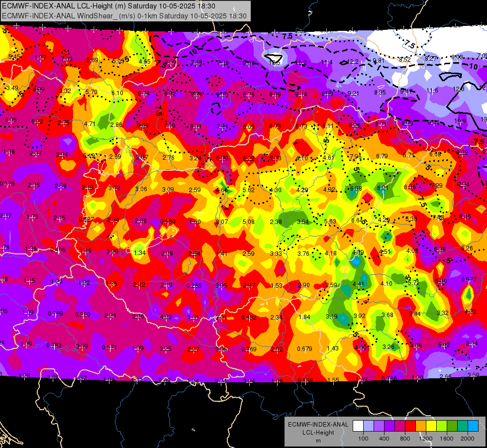Image resolution: width=487 pixels, height=448 pixels.
Task: Click the wind shear value '10.2'
Action: tap(301, 63)
